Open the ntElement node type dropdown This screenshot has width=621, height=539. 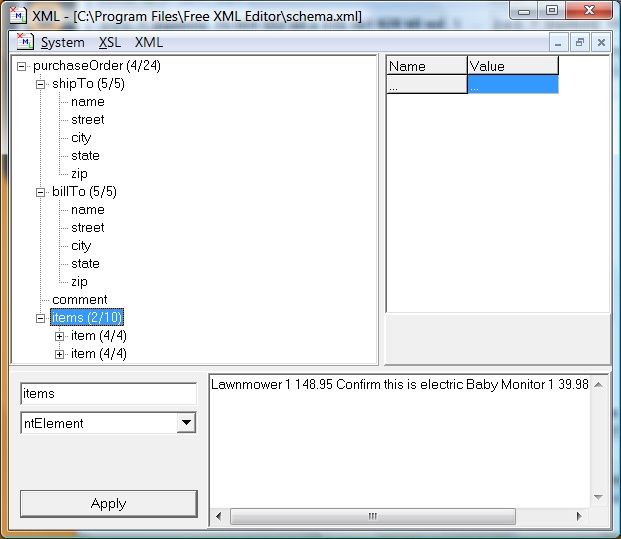click(x=186, y=423)
